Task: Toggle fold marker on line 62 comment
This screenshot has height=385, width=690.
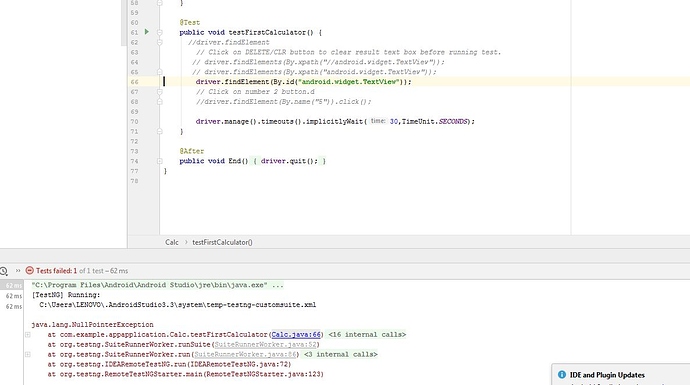Action: (160, 42)
